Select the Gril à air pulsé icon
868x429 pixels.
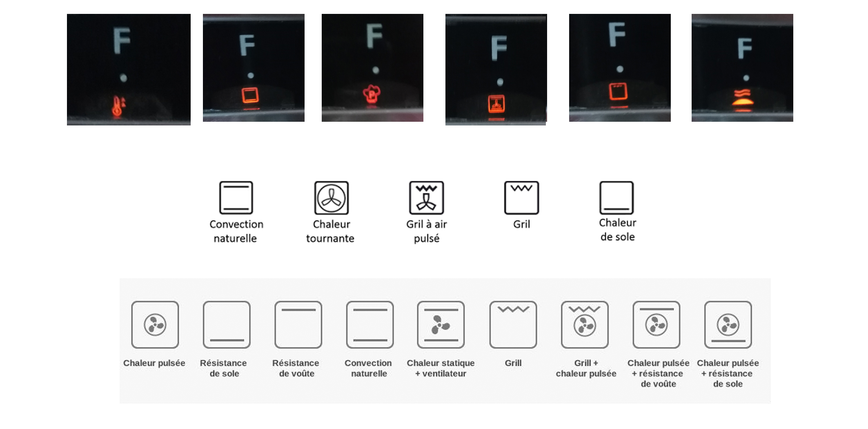click(426, 198)
